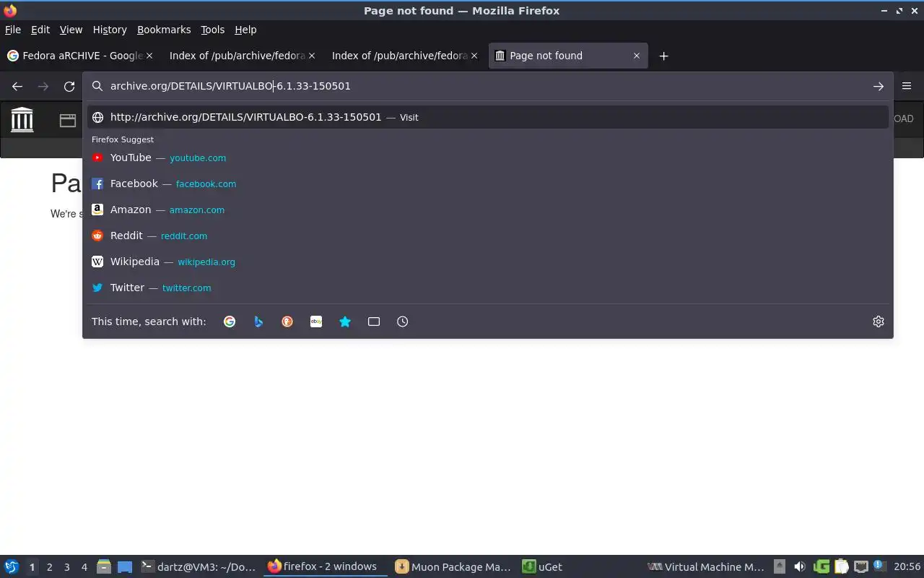
Task: Switch to workspace 2
Action: [49, 567]
